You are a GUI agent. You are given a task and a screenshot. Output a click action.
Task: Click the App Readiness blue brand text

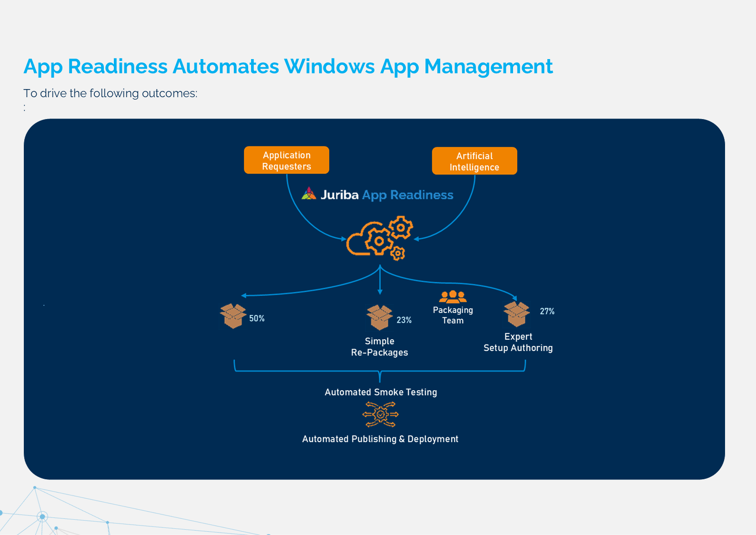coord(407,195)
